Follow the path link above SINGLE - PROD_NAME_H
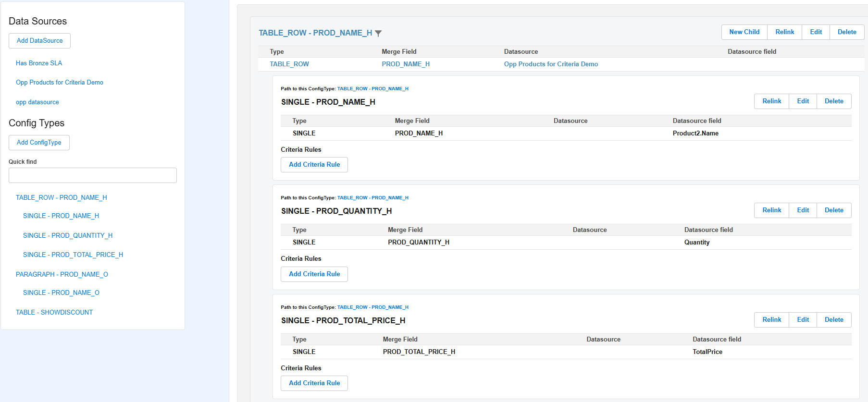Viewport: 868px width, 402px height. point(373,88)
